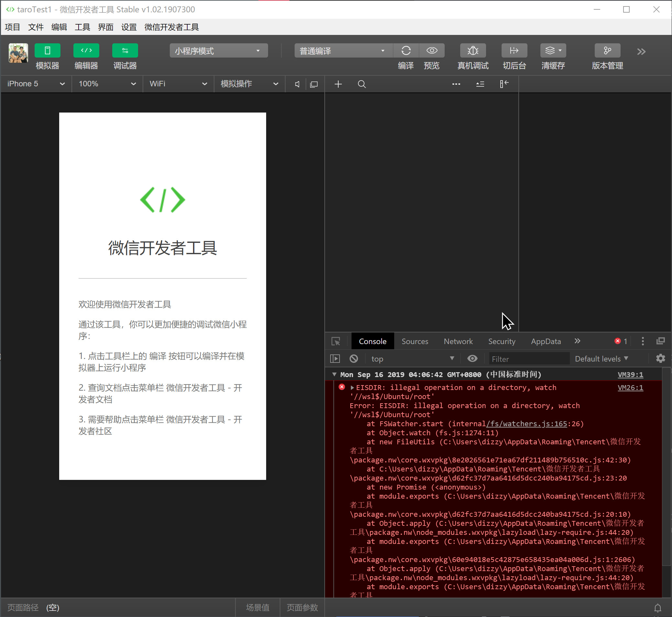This screenshot has width=672, height=617.
Task: Click the 页面参数 status bar button
Action: pyautogui.click(x=302, y=607)
